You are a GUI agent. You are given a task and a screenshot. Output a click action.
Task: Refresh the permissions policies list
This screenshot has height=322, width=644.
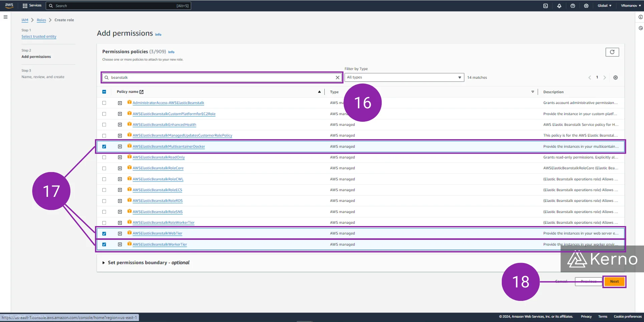click(x=612, y=52)
